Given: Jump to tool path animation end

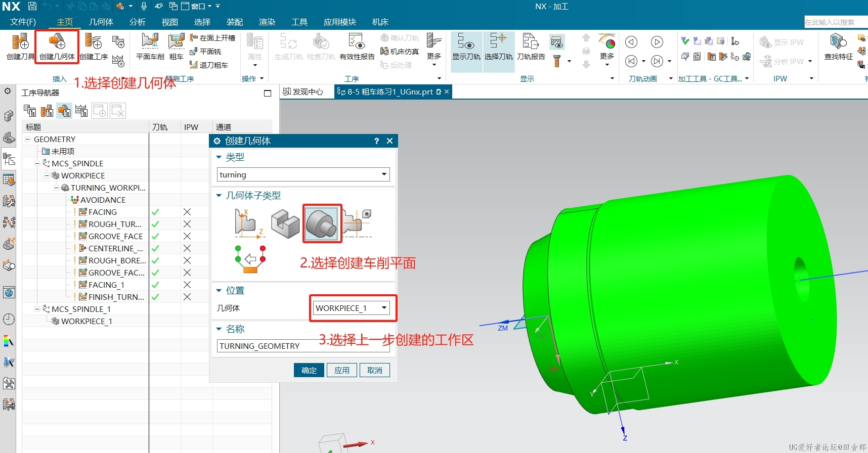Looking at the screenshot, I should [x=657, y=61].
